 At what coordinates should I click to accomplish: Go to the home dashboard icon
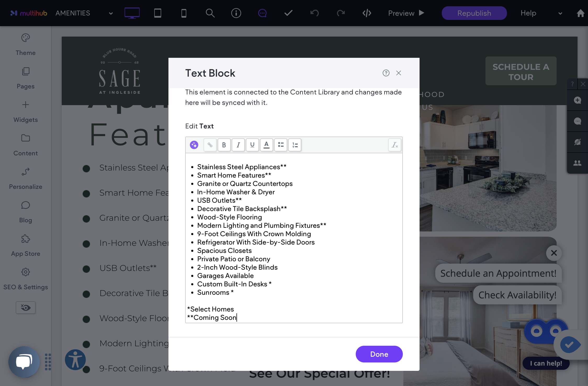[580, 13]
